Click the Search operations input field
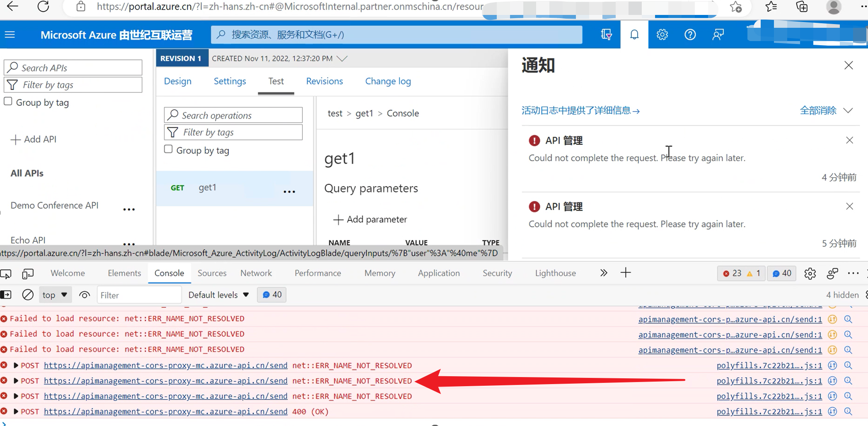 click(234, 115)
